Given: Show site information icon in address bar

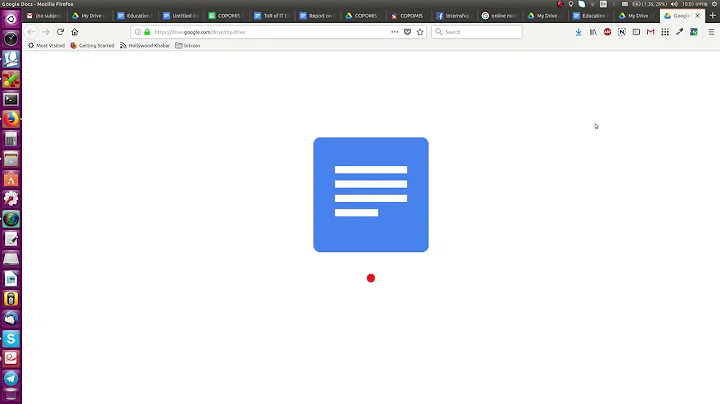Looking at the screenshot, I should (138, 32).
